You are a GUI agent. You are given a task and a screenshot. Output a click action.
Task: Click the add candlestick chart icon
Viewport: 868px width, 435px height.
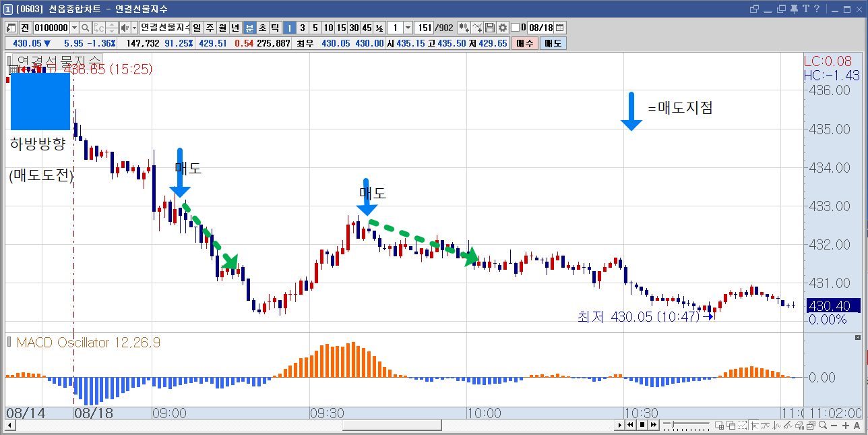(464, 28)
